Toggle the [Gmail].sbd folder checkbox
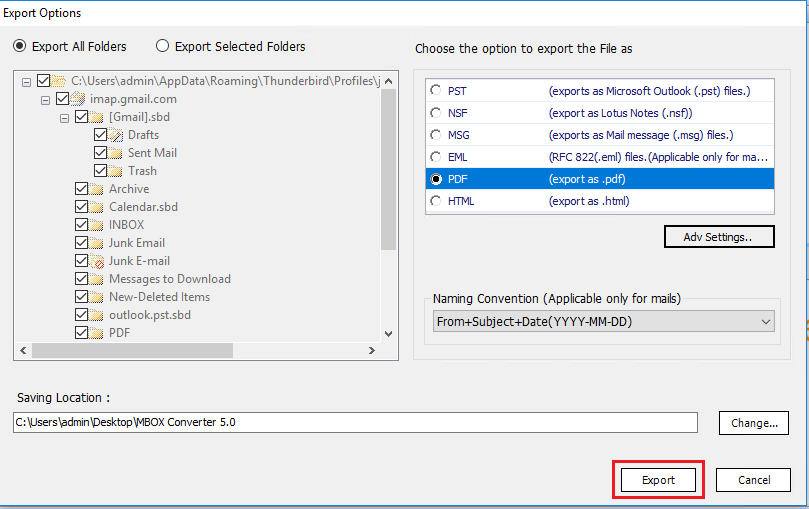This screenshot has height=509, width=809. pos(82,117)
